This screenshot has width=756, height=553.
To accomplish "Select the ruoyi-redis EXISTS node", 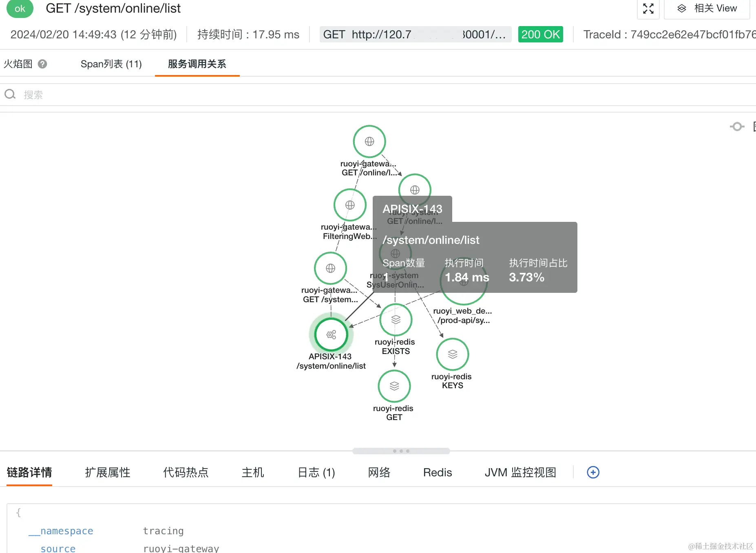I will point(396,320).
